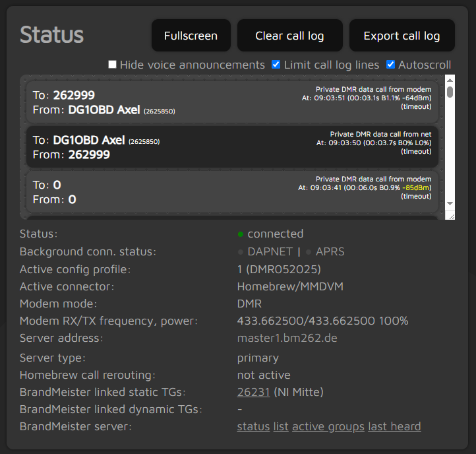This screenshot has height=454, width=476.
Task: Open the active groups link
Action: [328, 426]
